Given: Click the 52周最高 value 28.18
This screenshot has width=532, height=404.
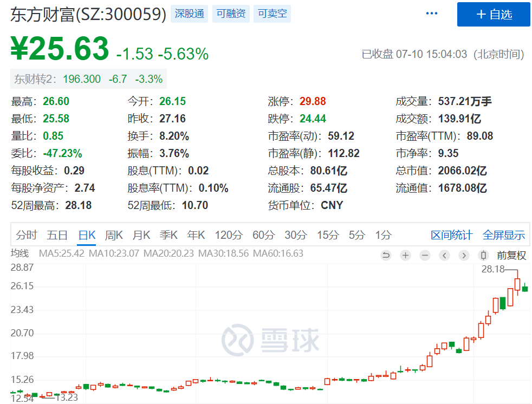Looking at the screenshot, I should tap(79, 205).
